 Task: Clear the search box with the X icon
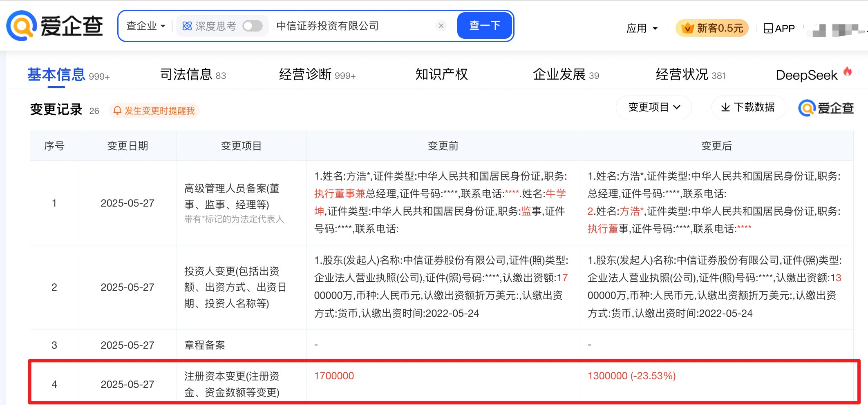tap(441, 25)
